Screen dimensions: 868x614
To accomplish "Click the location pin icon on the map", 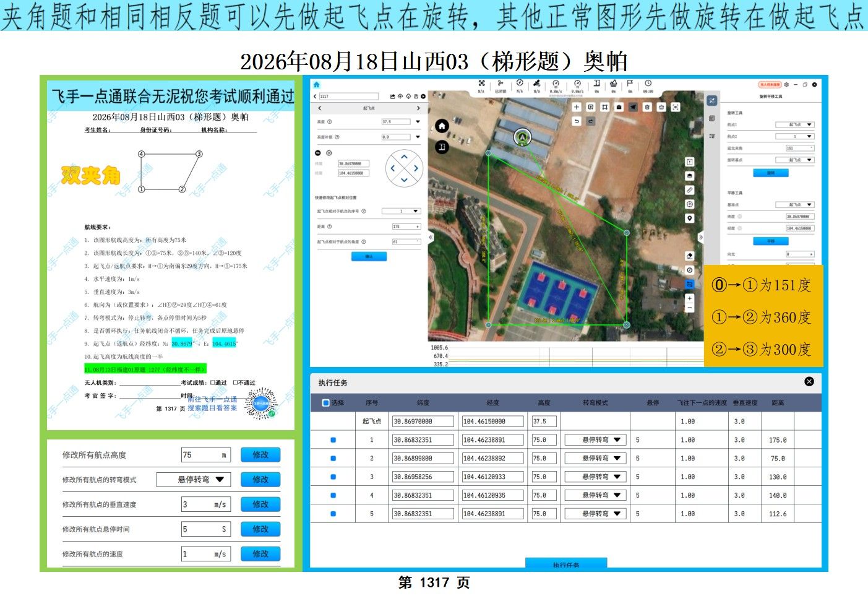I will (x=690, y=218).
